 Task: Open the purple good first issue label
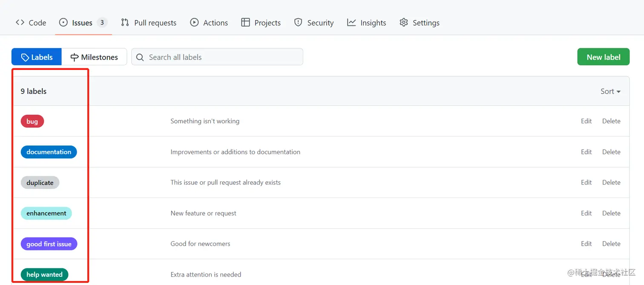(49, 244)
